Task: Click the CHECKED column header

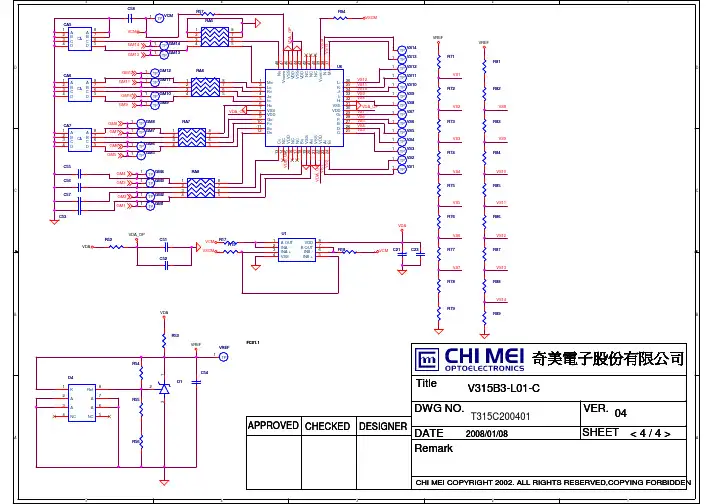Action: point(327,425)
